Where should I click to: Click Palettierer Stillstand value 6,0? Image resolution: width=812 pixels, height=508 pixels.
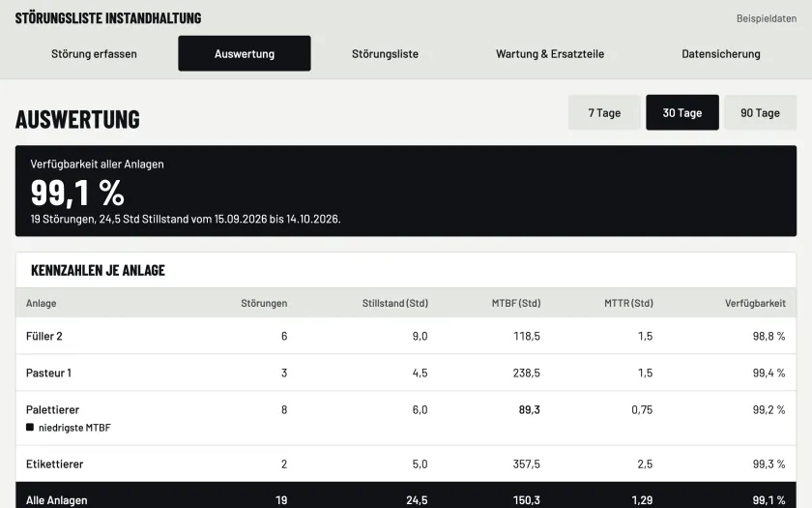[420, 409]
